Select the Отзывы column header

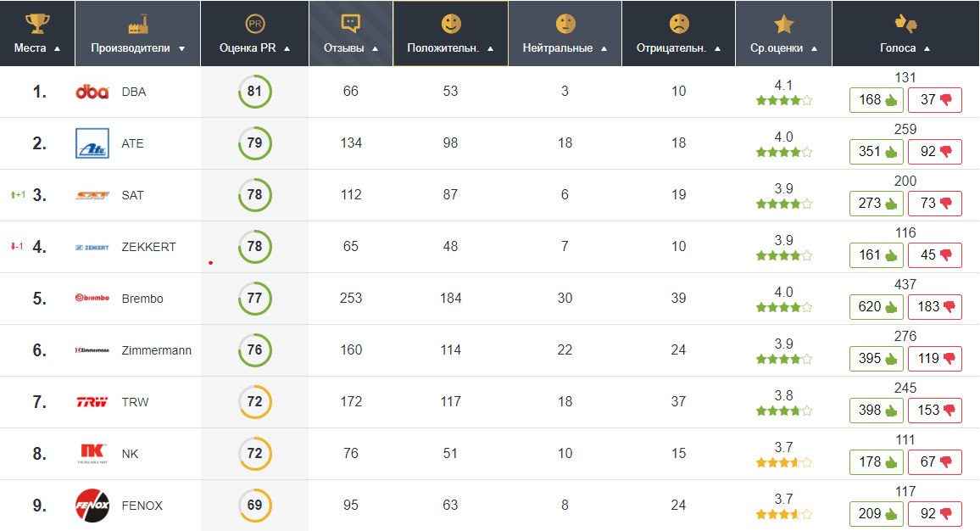343,48
